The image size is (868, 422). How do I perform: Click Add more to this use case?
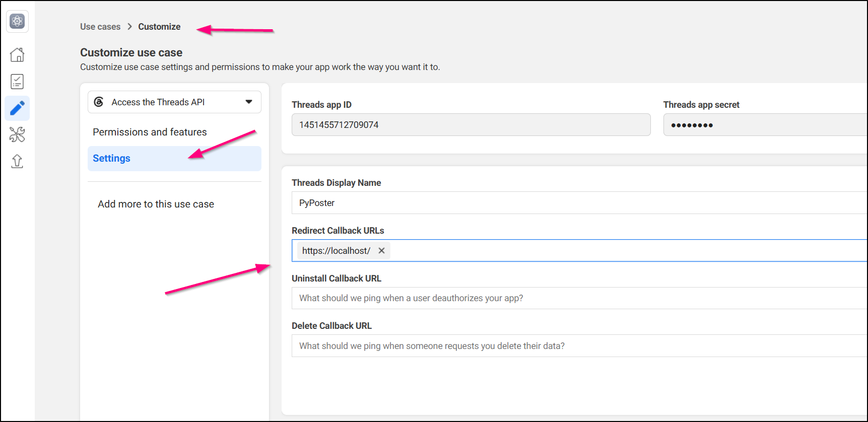tap(156, 204)
